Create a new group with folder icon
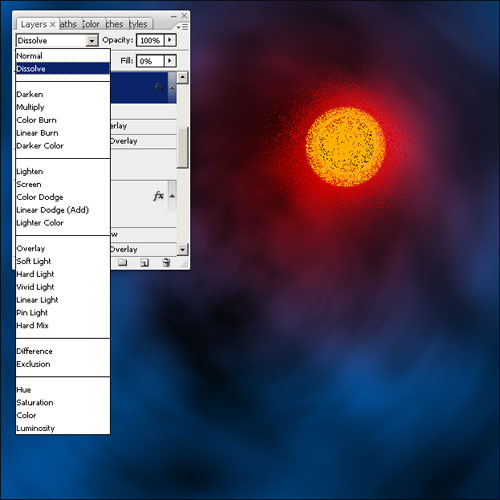 [x=123, y=262]
